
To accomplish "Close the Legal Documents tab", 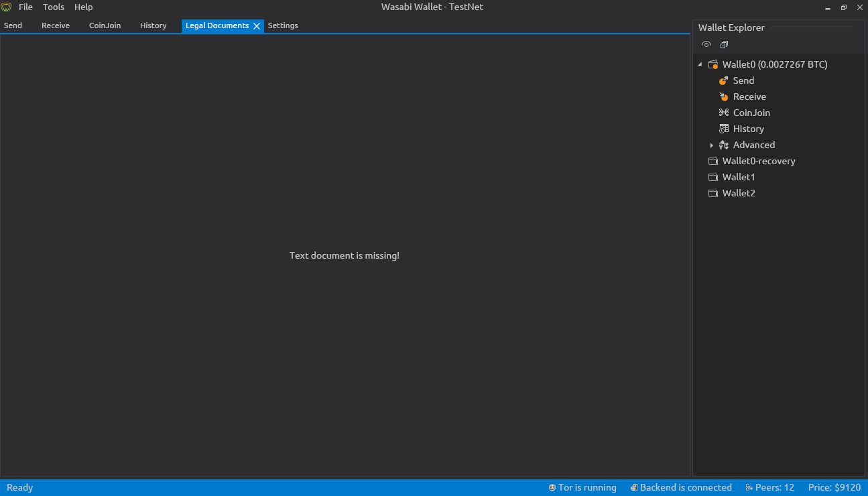I will [x=257, y=25].
